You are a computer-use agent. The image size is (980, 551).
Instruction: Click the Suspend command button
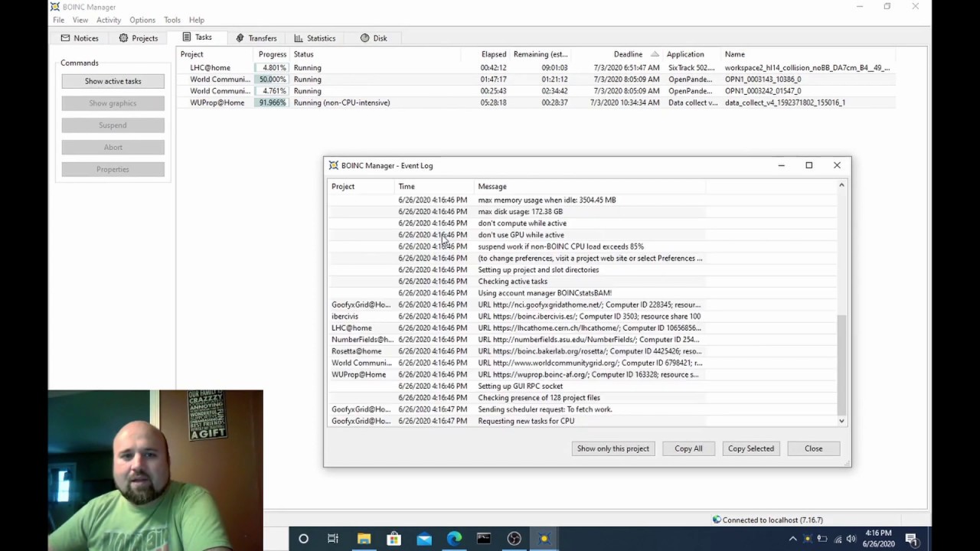[113, 125]
